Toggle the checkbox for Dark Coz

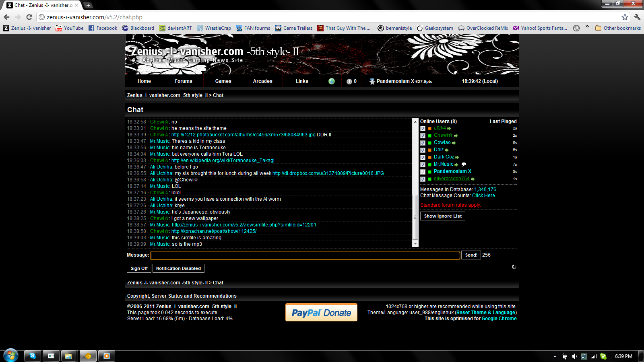tap(423, 158)
